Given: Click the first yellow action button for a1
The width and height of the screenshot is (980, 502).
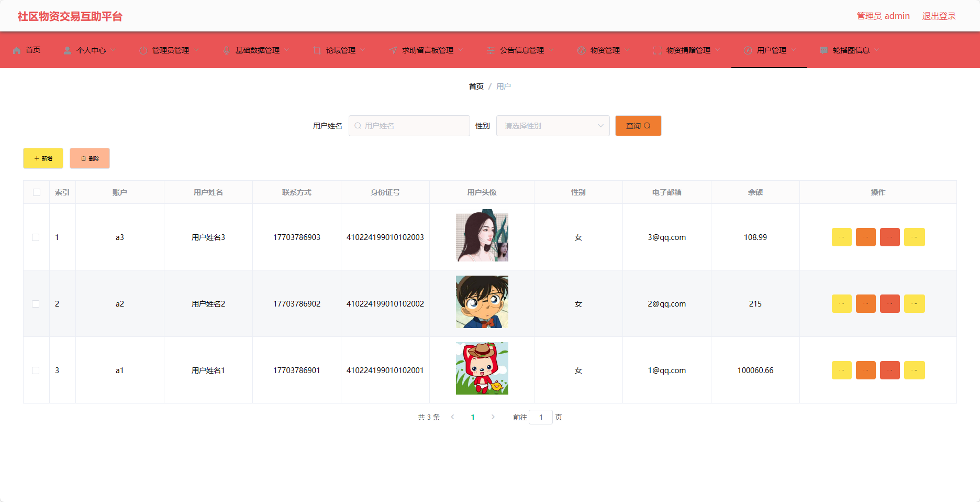Looking at the screenshot, I should [x=842, y=370].
